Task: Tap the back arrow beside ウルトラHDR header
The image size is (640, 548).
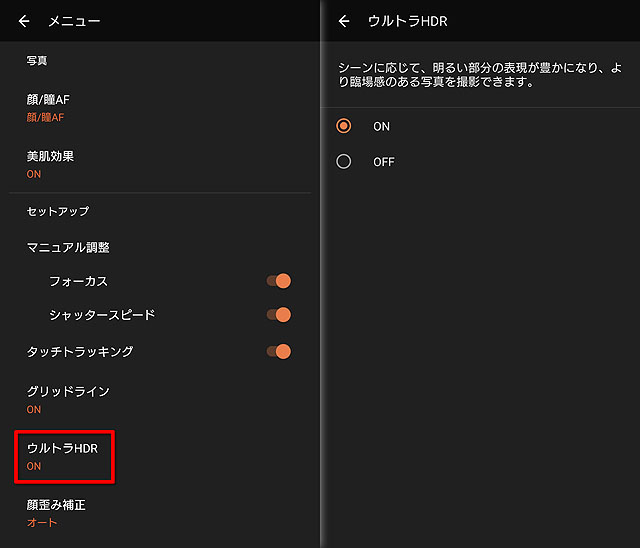Action: pyautogui.click(x=345, y=21)
